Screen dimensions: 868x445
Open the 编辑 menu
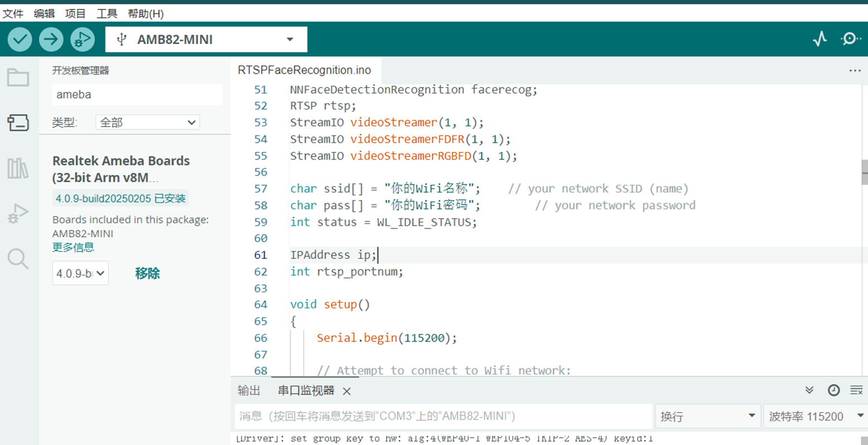(44, 13)
